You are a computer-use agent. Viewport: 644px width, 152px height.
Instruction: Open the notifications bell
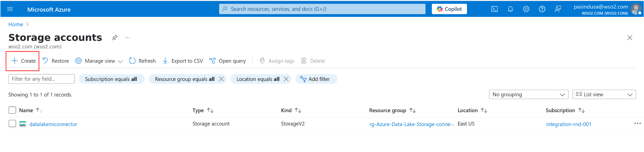point(510,9)
